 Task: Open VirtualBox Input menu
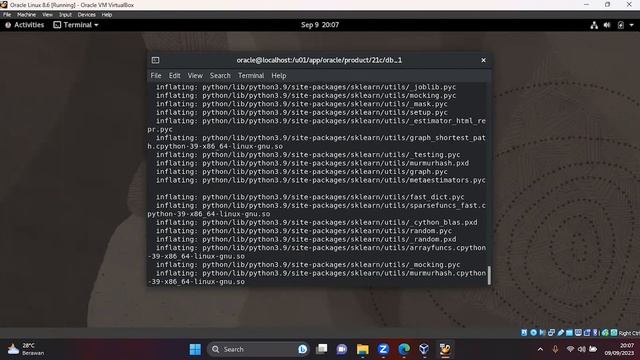coord(65,15)
